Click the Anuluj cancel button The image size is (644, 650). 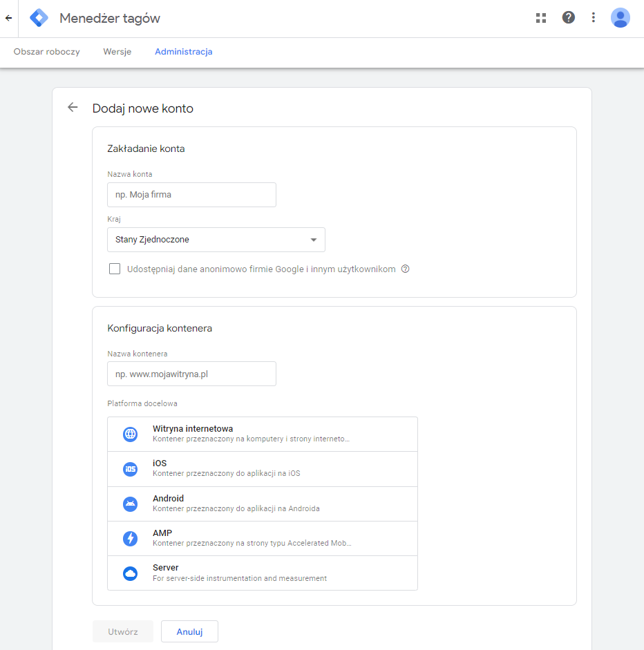pyautogui.click(x=189, y=631)
